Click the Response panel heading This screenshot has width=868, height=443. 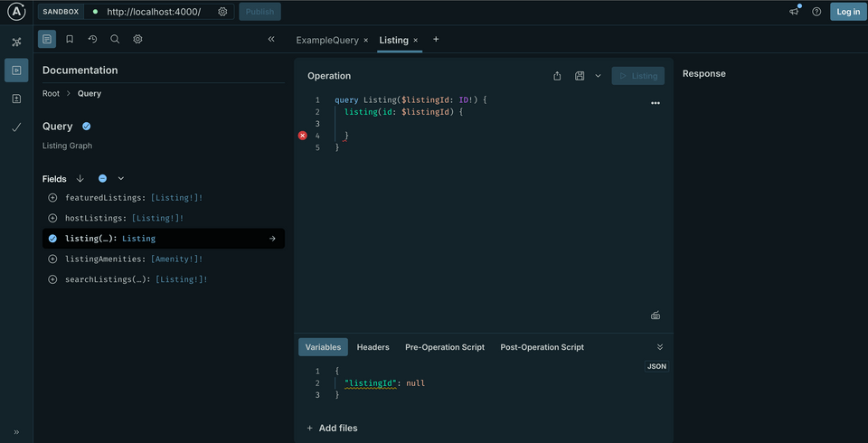click(703, 73)
